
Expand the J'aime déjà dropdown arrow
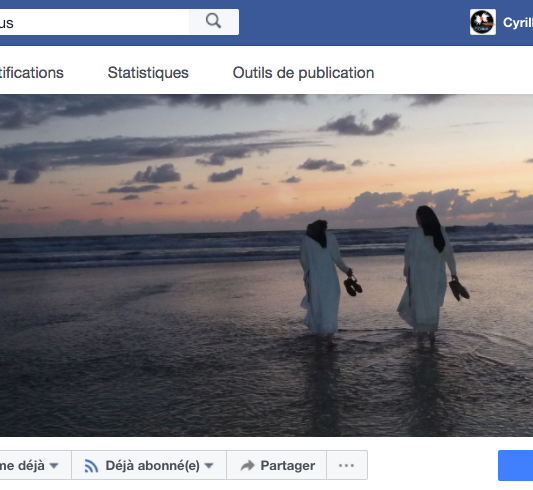pos(54,465)
